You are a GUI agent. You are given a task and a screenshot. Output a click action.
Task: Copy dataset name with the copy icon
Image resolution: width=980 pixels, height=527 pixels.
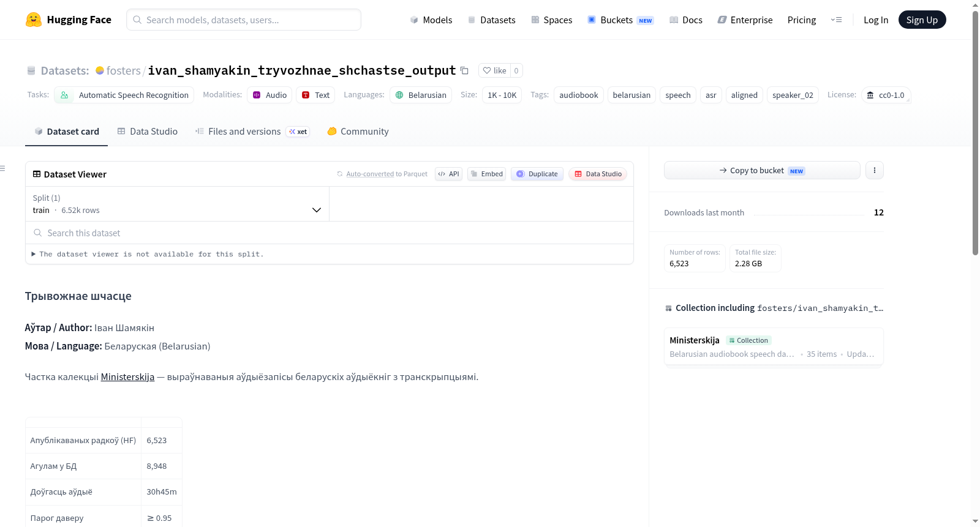point(464,70)
